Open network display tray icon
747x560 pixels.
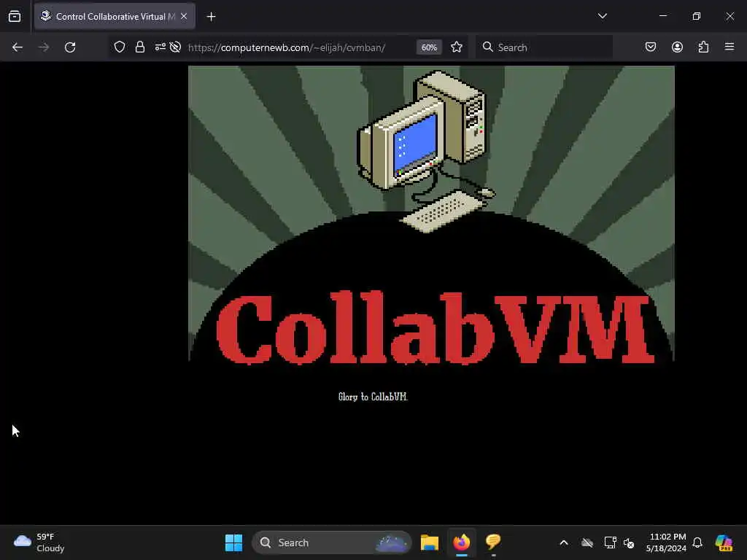point(611,542)
